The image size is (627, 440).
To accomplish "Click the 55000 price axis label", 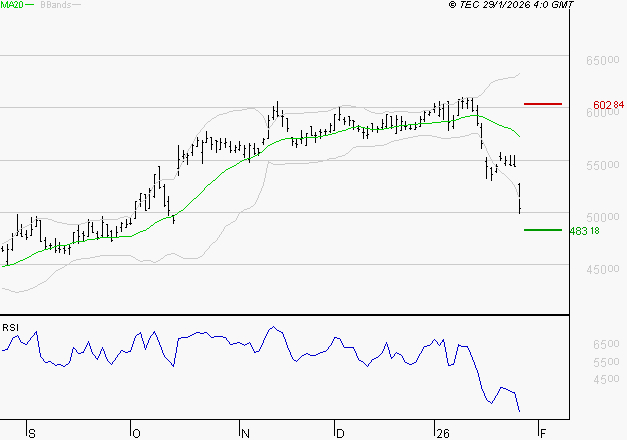I will 603,165.
